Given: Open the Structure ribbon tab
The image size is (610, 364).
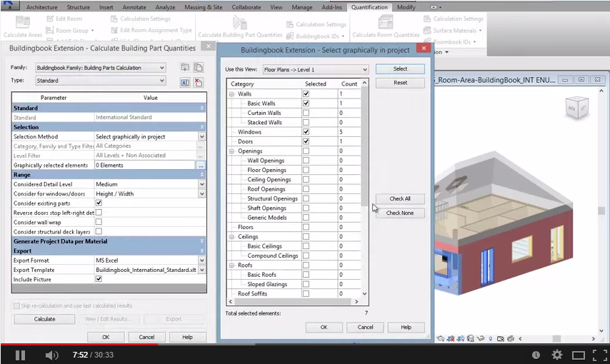Looking at the screenshot, I should pos(78,7).
